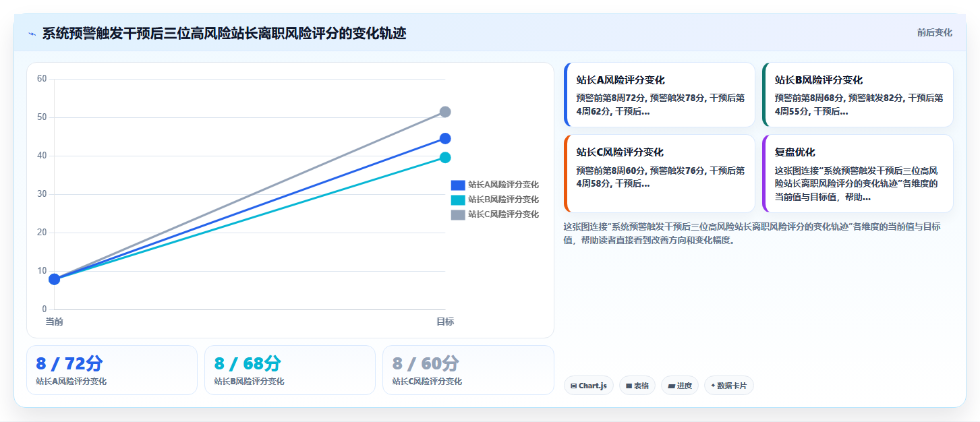Click legend text 站长C风险评分变化
The image size is (980, 422).
click(503, 214)
